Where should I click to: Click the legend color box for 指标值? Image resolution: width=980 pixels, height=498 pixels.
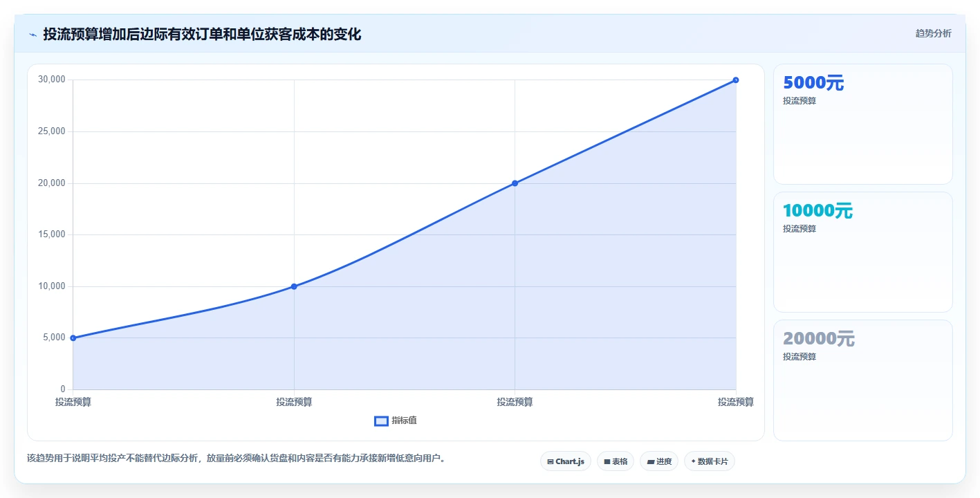[381, 421]
